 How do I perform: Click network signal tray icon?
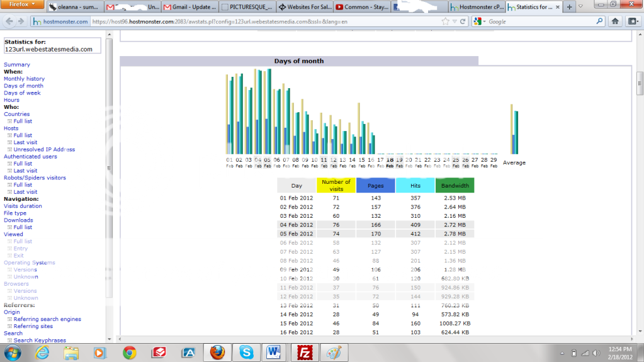[585, 353]
